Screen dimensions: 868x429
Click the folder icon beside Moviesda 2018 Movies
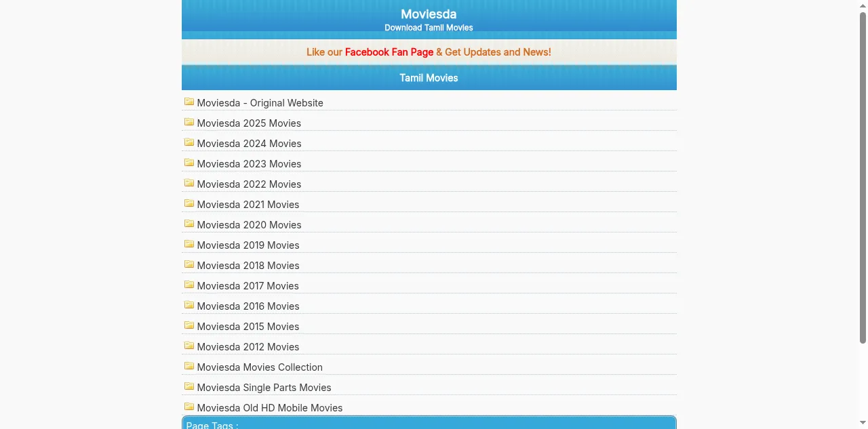189,264
